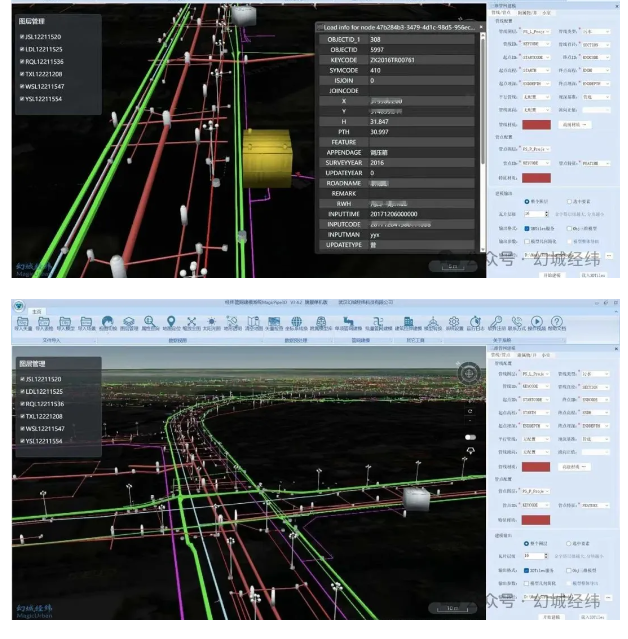This screenshot has width=628, height=639.
Task: Click the compass navigation control in the 3D view
Action: coord(468,373)
